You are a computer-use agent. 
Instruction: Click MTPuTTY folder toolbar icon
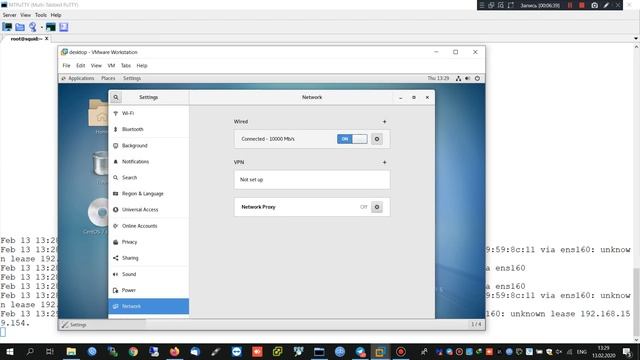(20, 27)
